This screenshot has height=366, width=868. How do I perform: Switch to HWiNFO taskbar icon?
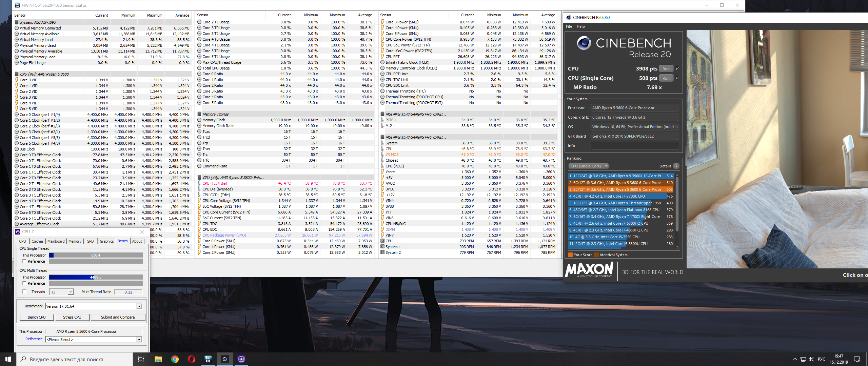tap(208, 359)
